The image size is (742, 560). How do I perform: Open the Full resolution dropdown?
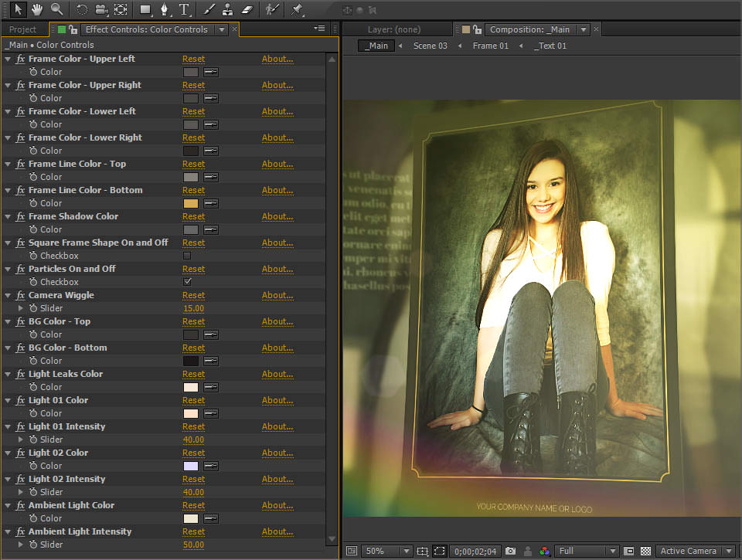pyautogui.click(x=587, y=551)
